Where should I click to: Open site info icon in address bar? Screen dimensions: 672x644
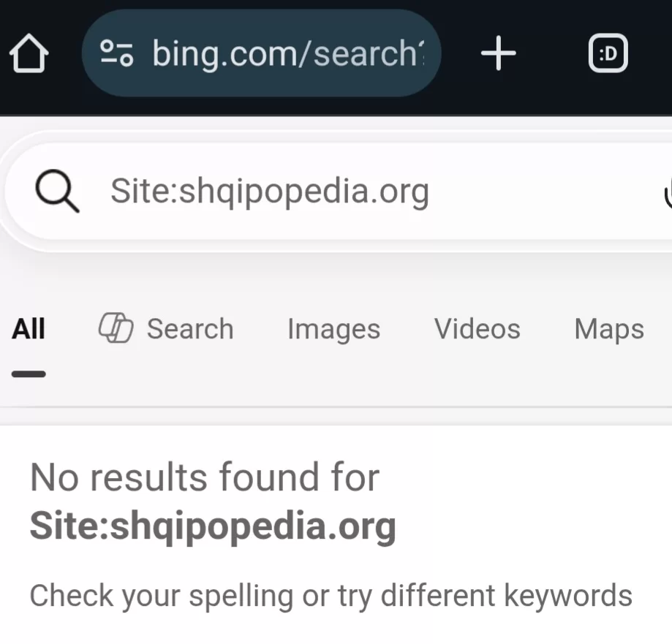click(x=117, y=53)
